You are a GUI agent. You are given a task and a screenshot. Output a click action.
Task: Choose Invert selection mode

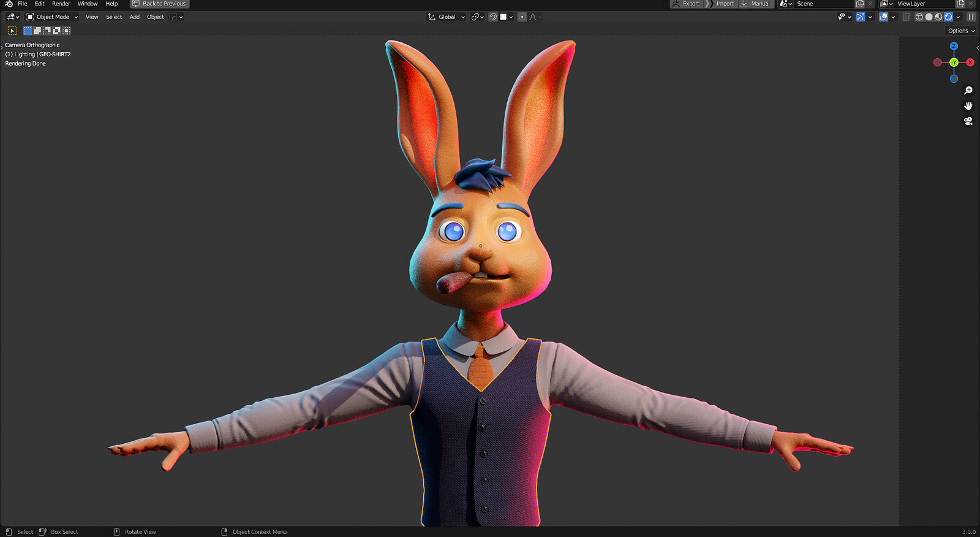57,31
